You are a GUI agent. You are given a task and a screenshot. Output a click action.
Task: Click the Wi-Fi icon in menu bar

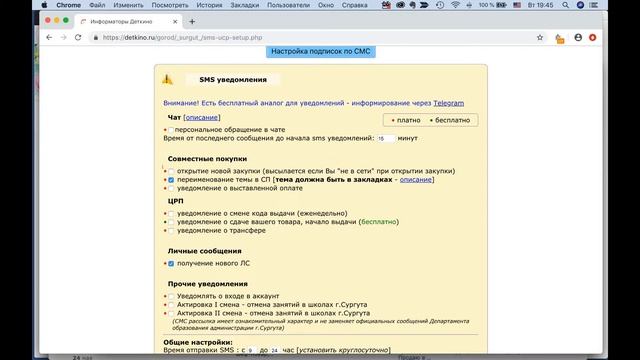coord(456,5)
